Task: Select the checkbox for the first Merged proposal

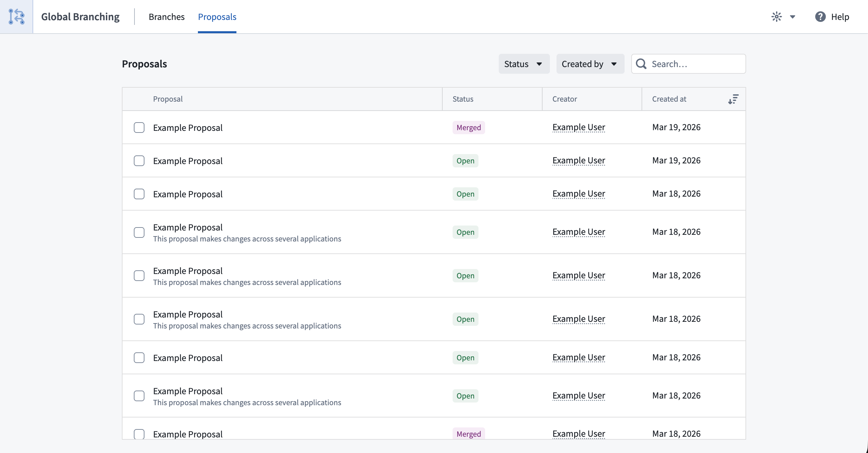Action: pyautogui.click(x=139, y=128)
